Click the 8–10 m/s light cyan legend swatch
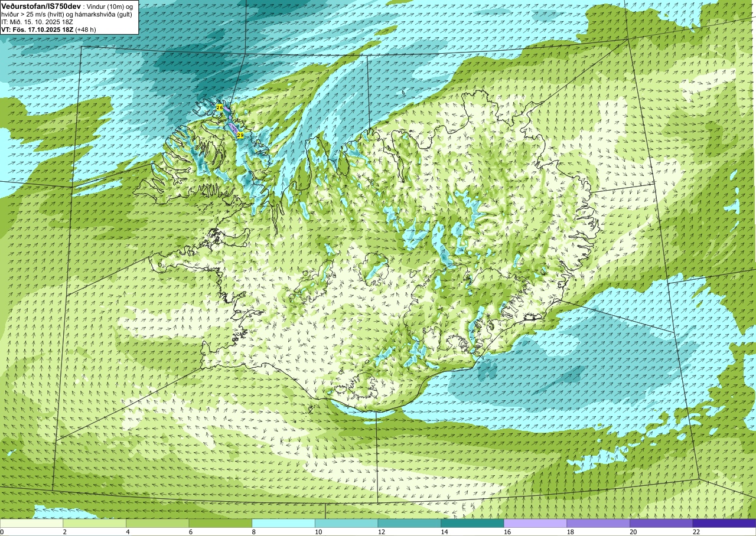 (283, 523)
